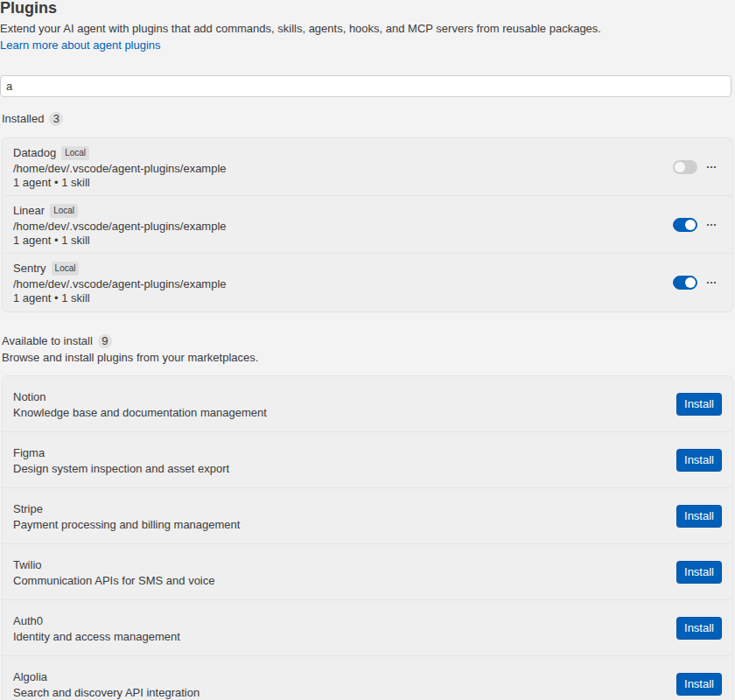Enable the Datadog plugin toggle
The image size is (735, 700).
click(x=685, y=167)
